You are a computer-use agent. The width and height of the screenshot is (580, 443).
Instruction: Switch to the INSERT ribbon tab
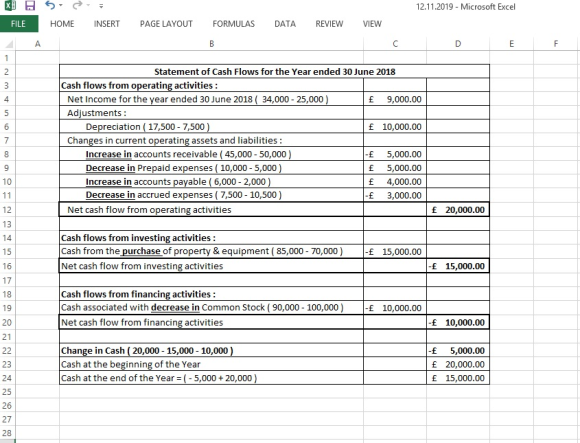point(107,24)
